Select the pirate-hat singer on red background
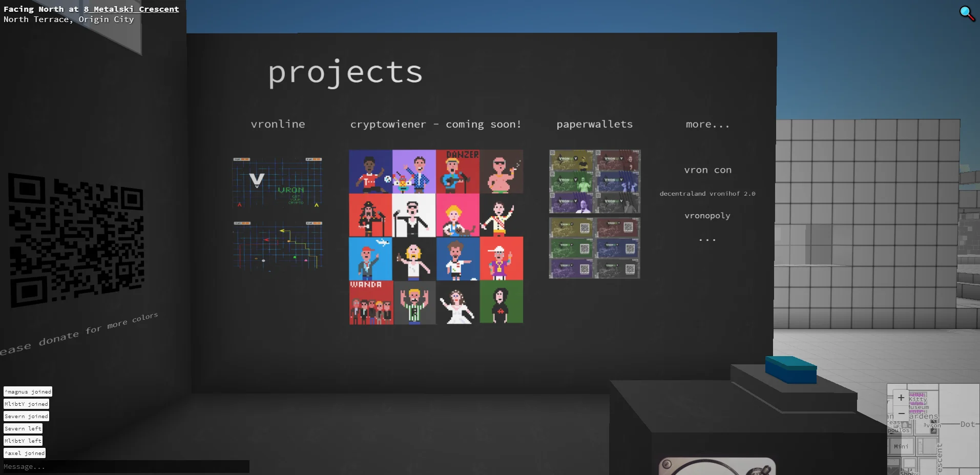Screen dimensions: 980x475 [x=370, y=215]
